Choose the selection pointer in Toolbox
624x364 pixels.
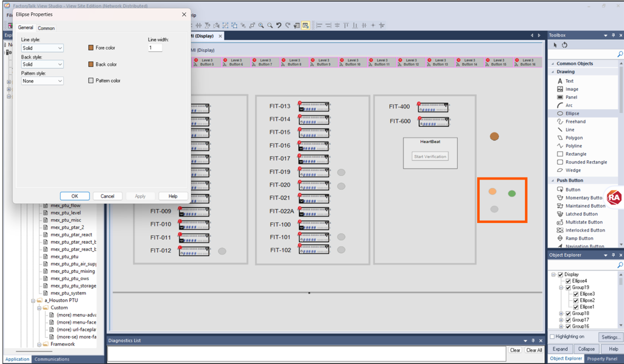click(555, 45)
